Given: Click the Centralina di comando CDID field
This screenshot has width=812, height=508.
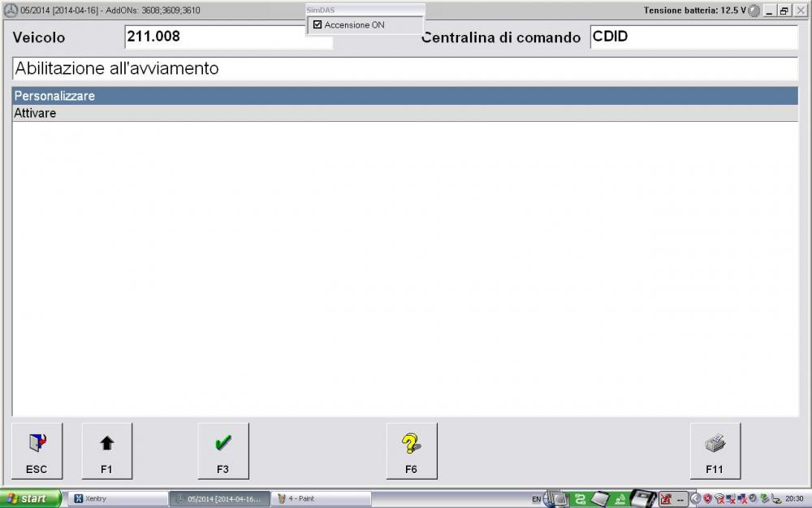Looking at the screenshot, I should pos(693,37).
